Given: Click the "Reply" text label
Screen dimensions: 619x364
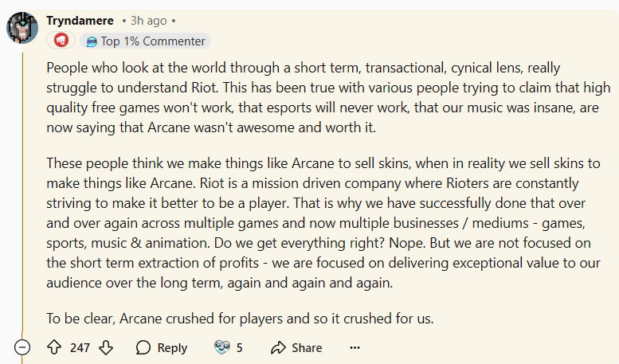Looking at the screenshot, I should 172,348.
